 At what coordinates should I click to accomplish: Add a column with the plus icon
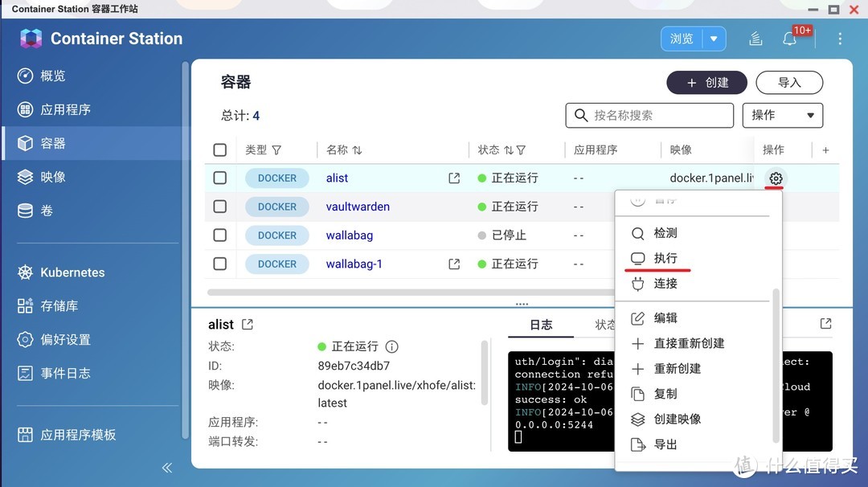(825, 150)
